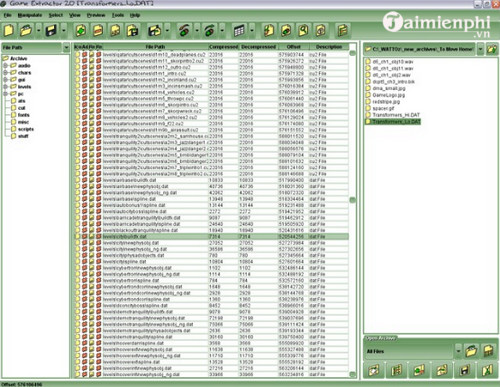Expand the chars folder node
Screen dimensions: 500x387
5,73
